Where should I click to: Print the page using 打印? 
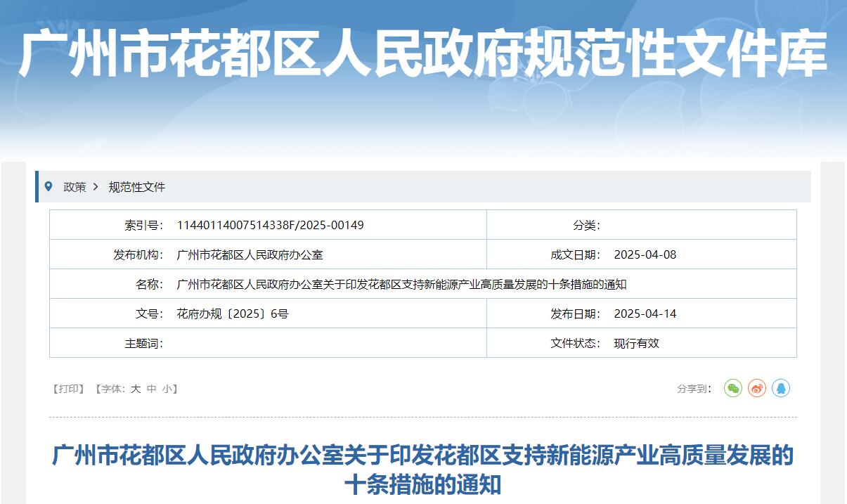tap(69, 389)
